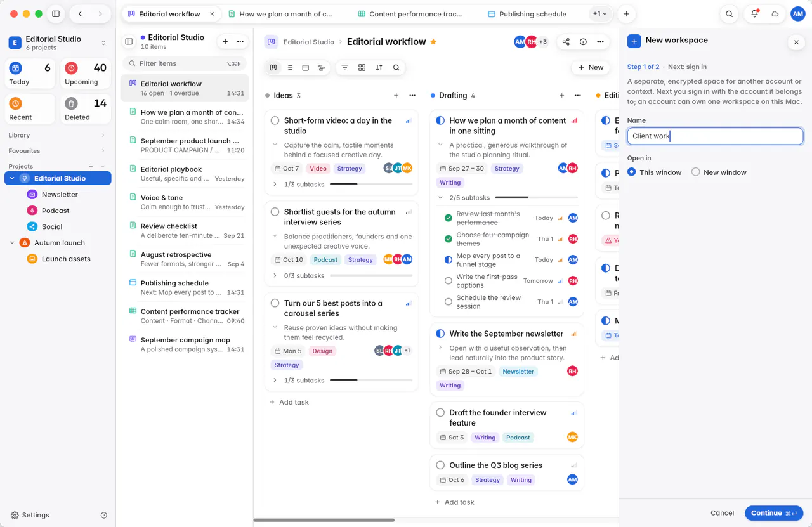The height and width of the screenshot is (527, 812).
Task: Click the board search magnifier icon
Action: tap(396, 67)
